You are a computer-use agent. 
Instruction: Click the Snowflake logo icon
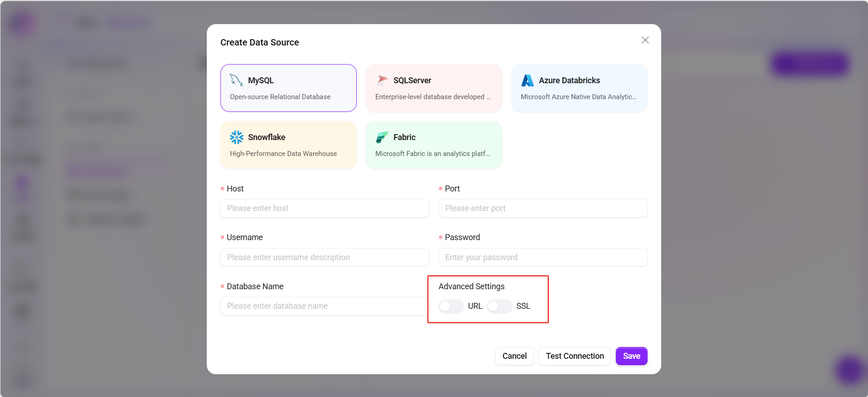[x=236, y=137]
